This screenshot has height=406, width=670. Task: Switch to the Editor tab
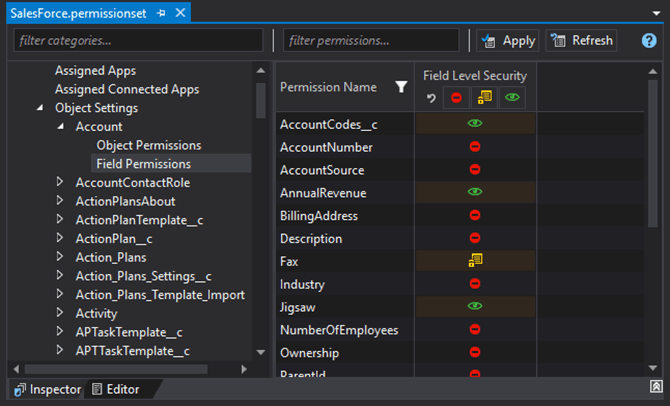point(116,389)
